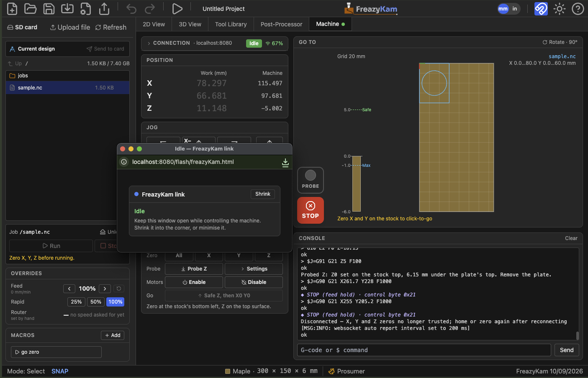This screenshot has height=378, width=588.
Task: Open Tool Library tab
Action: pos(231,24)
